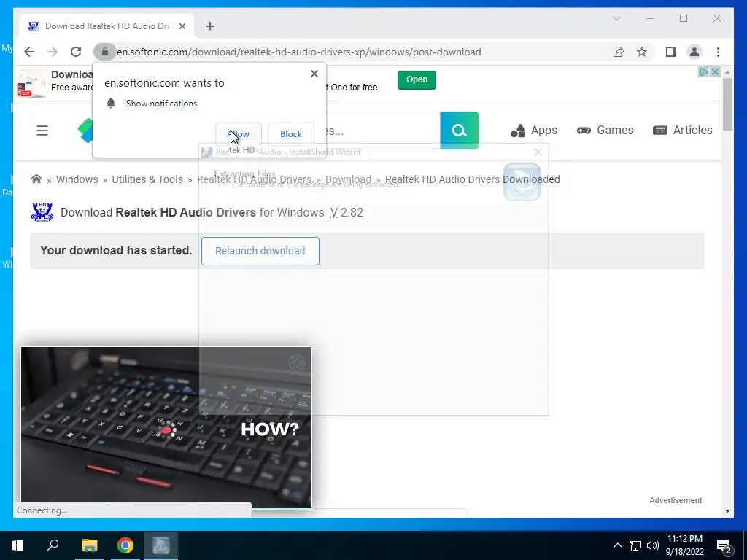Open taskbar search
Screen dimensions: 747x560
click(x=53, y=545)
